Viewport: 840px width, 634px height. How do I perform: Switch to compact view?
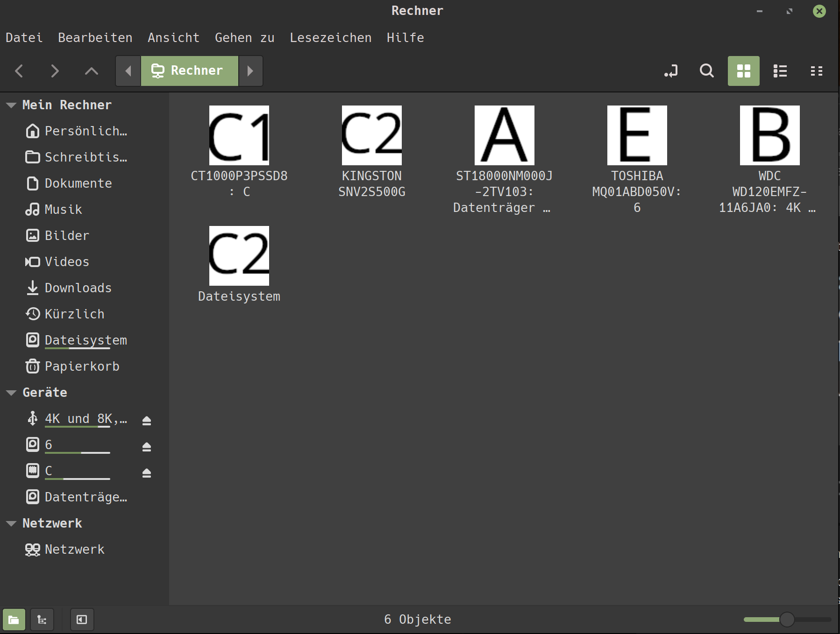click(x=817, y=71)
